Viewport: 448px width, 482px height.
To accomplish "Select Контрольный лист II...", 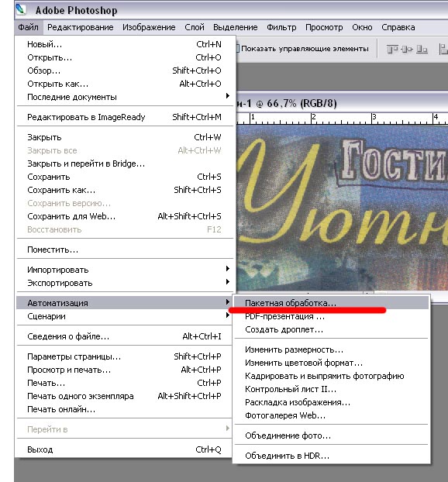I will (x=332, y=390).
